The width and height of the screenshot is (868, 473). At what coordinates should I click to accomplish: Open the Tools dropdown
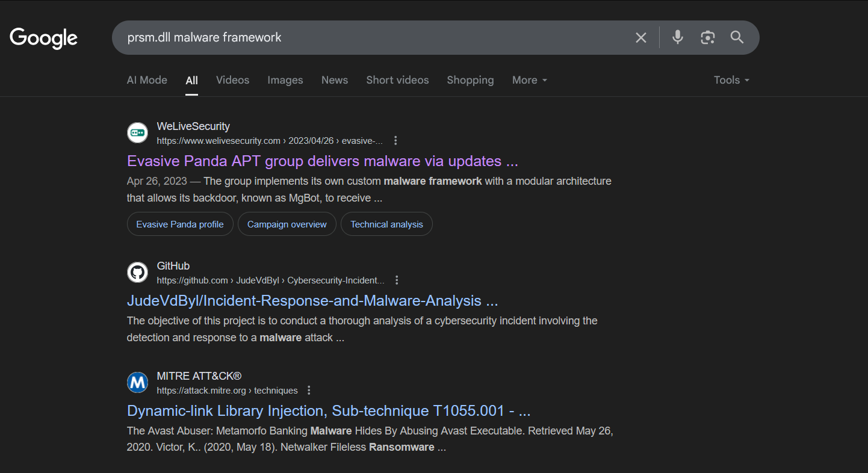(x=731, y=80)
